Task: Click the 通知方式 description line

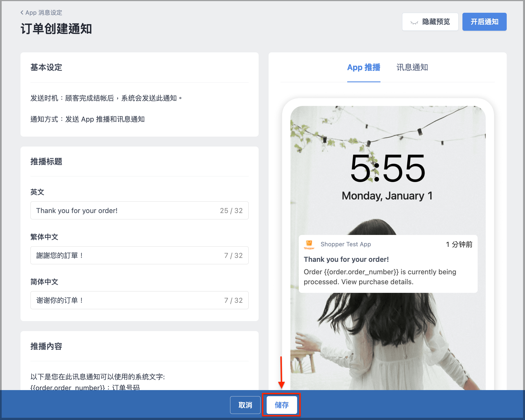Action: (x=87, y=119)
